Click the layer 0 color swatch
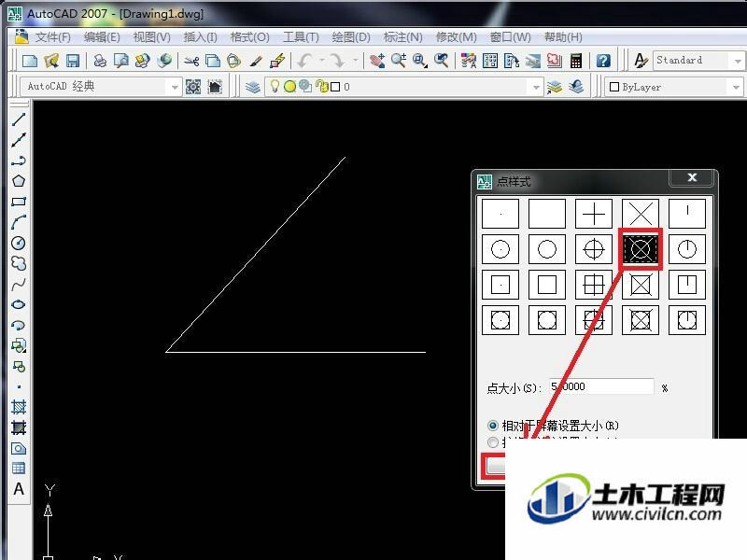 coord(335,87)
